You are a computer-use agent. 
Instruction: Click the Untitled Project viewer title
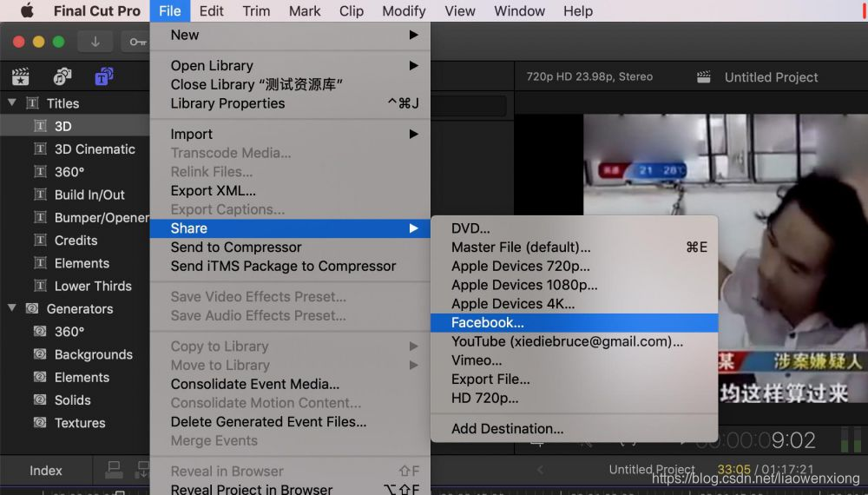point(771,77)
